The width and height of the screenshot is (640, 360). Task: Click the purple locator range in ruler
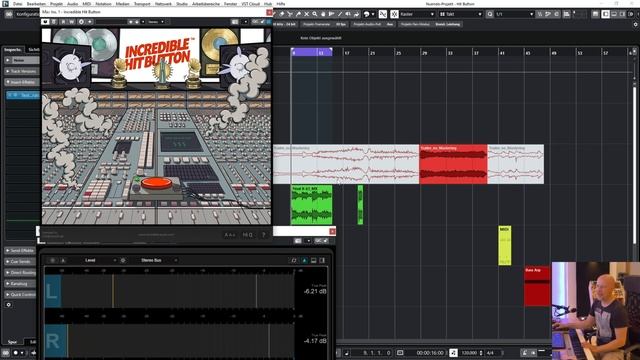click(311, 52)
